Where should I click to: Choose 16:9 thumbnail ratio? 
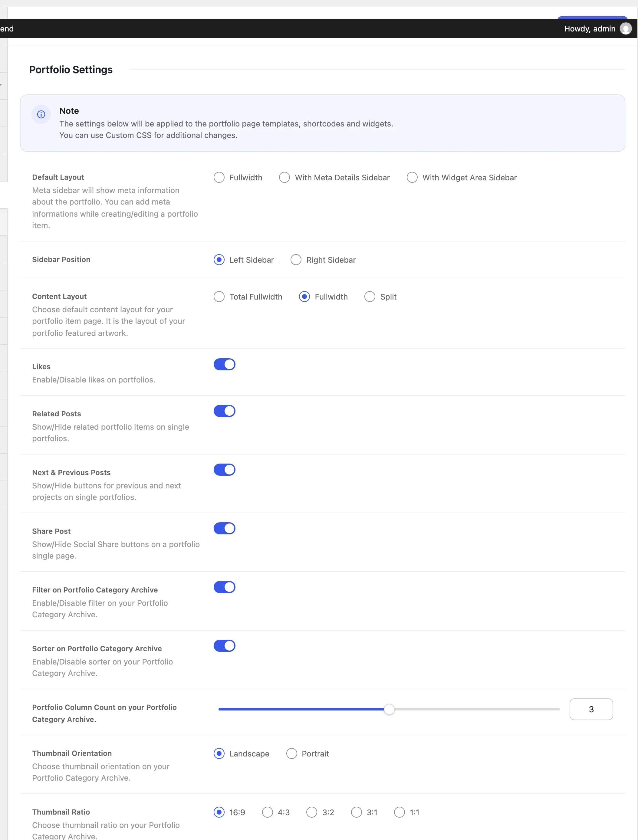(219, 812)
